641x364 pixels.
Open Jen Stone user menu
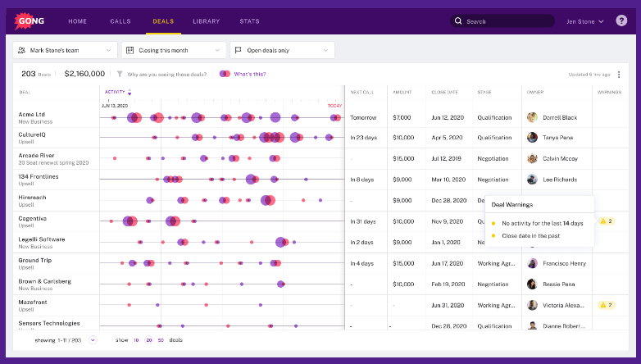[x=585, y=21]
